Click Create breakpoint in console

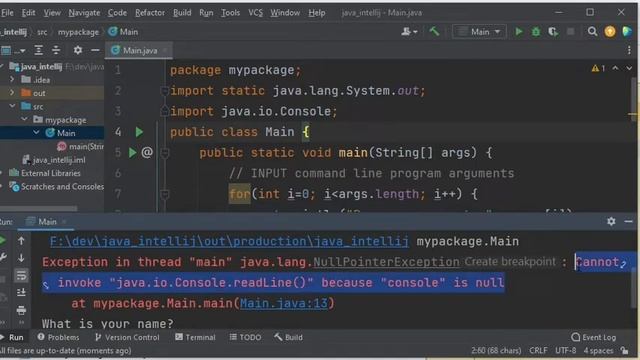(x=510, y=262)
